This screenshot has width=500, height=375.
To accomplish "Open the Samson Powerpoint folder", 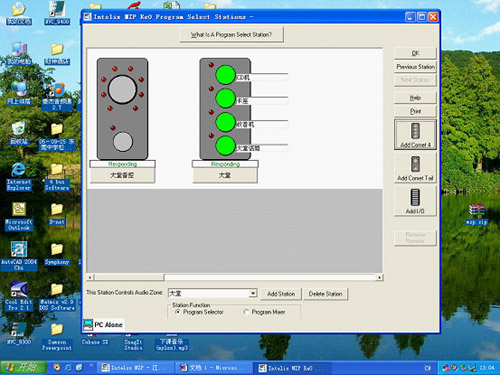I will 57,337.
